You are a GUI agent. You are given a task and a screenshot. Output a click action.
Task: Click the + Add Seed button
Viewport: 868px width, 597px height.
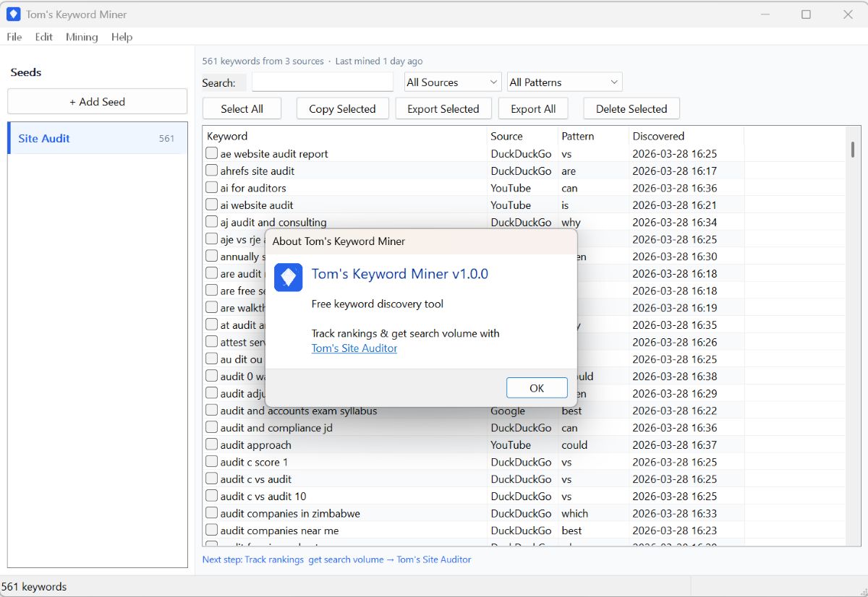point(97,101)
